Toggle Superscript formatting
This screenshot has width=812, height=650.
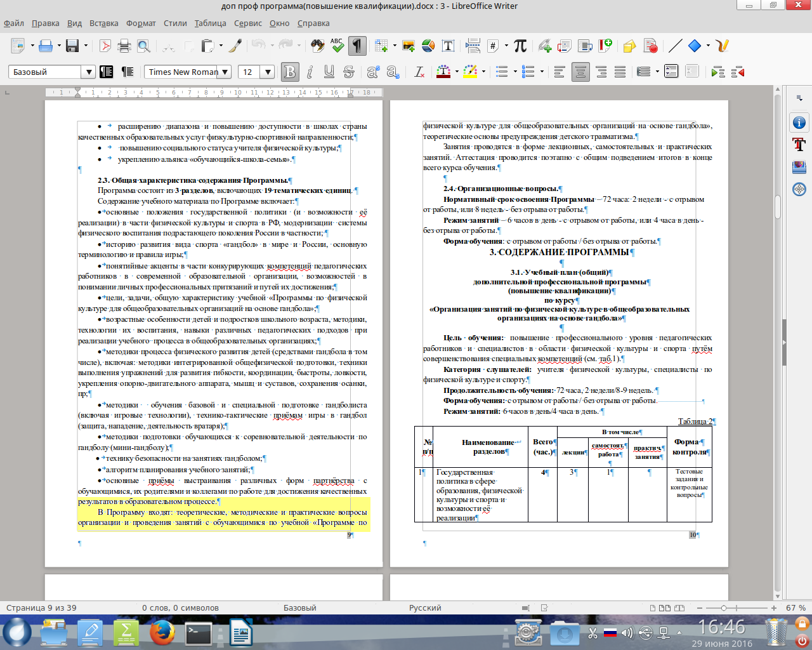tap(372, 72)
